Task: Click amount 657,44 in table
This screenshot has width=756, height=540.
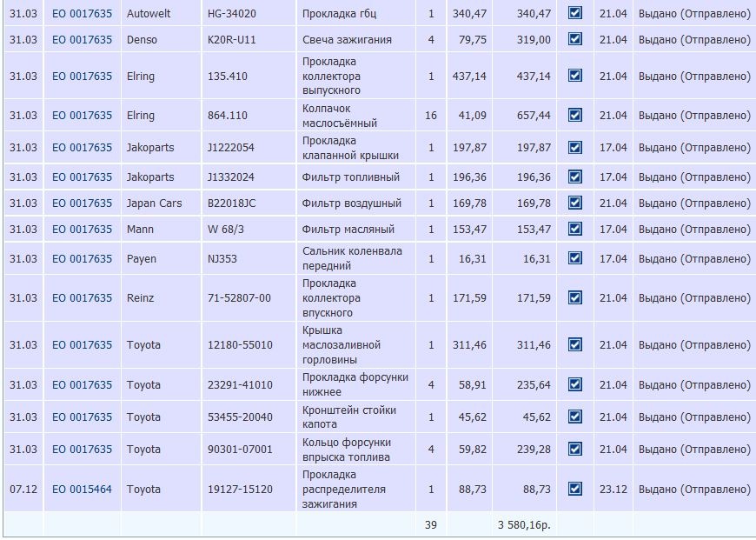Action: (x=534, y=116)
